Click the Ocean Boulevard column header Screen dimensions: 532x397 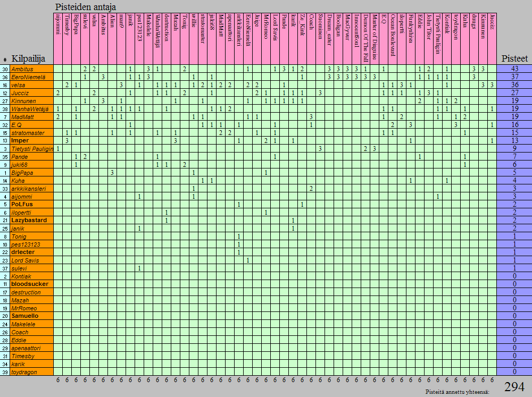pos(393,39)
